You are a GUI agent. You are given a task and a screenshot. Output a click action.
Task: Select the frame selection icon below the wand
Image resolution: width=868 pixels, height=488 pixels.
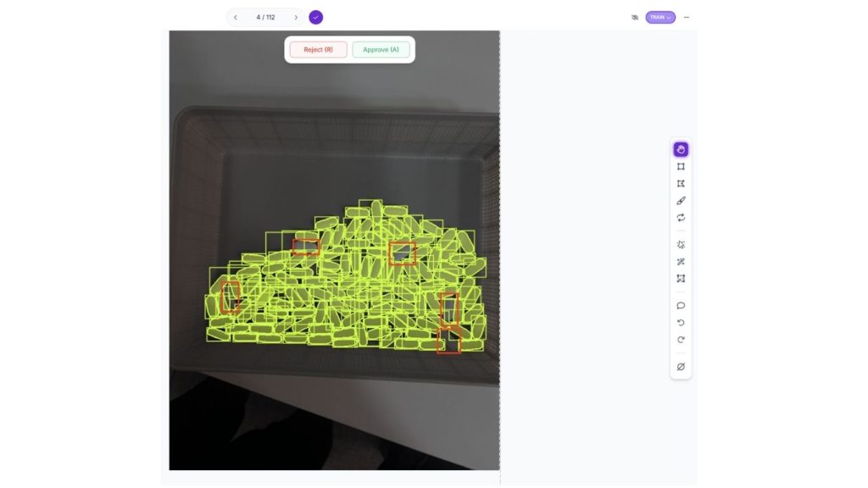point(681,278)
